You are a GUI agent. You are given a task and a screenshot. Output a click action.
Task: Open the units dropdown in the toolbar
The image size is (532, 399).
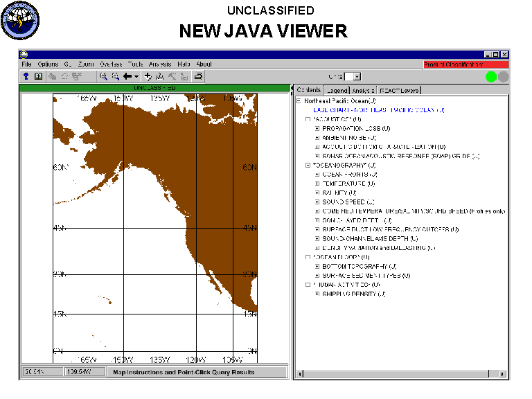tap(357, 77)
